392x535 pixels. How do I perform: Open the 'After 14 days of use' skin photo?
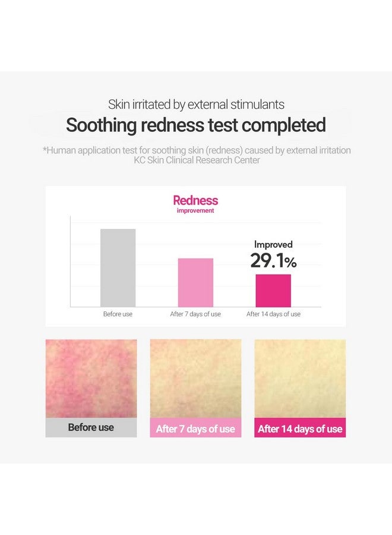[x=300, y=379]
